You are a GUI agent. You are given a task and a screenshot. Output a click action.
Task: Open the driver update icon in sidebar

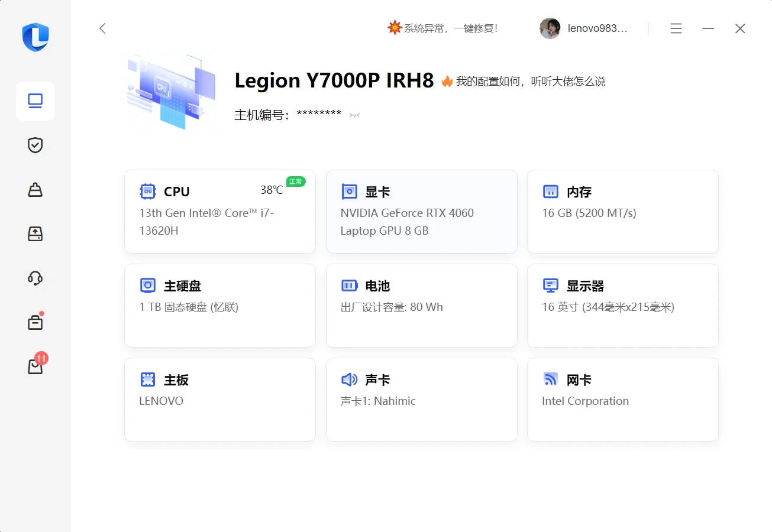click(x=35, y=234)
